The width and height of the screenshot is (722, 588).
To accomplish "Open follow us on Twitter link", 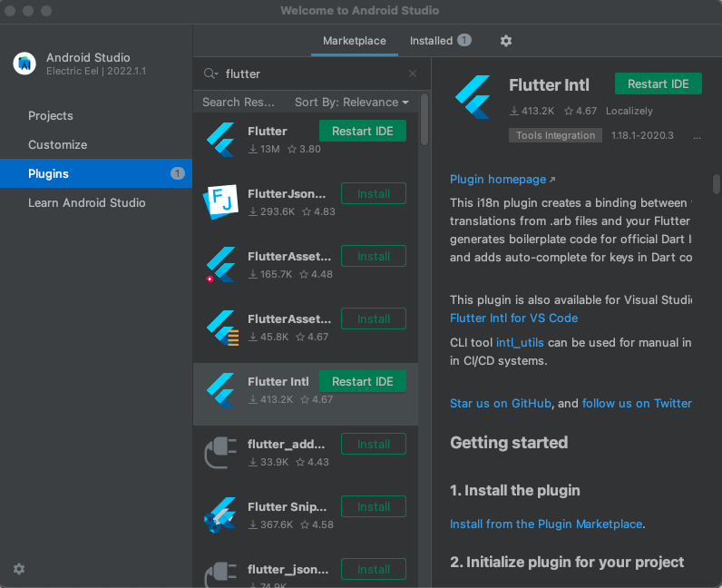I will pyautogui.click(x=637, y=403).
